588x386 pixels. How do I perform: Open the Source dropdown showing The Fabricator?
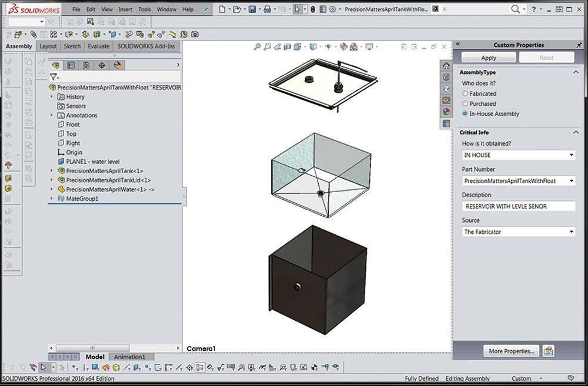[x=572, y=231]
